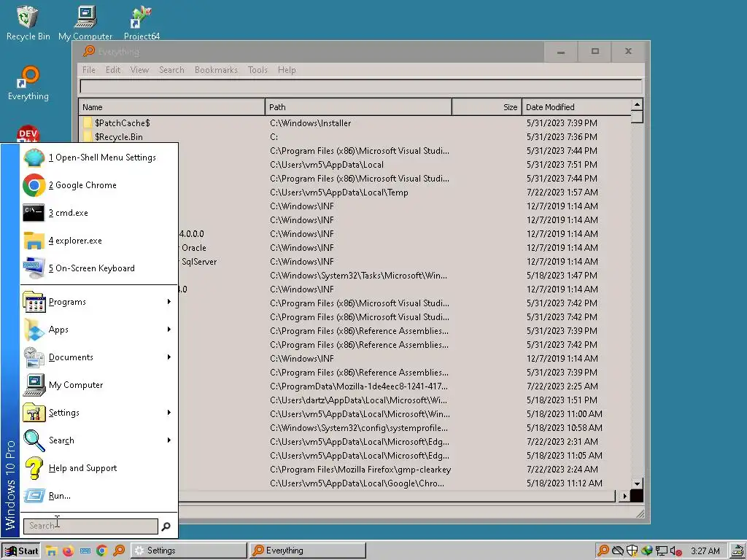Click path C:\Program Files\Mozilla Firefox\gmp-clearkey
747x560 pixels.
[360, 470]
